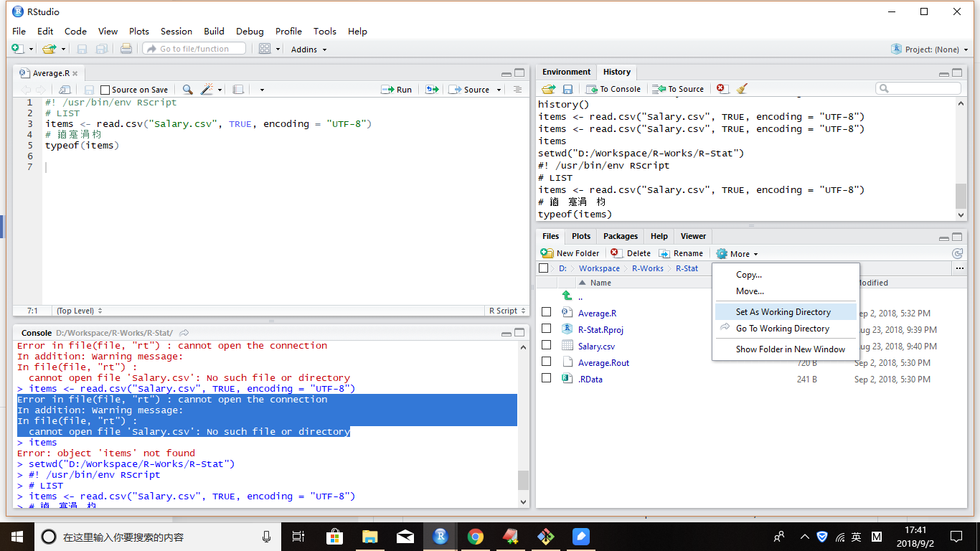This screenshot has width=980, height=551.
Task: Click the compile report notebook icon
Action: (238, 90)
